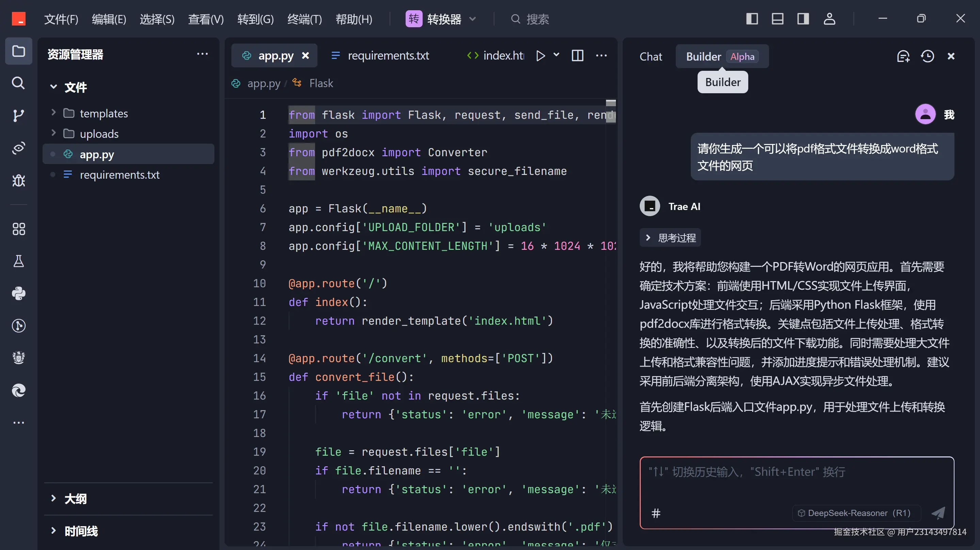Open the 文件(F) menu
The height and width of the screenshot is (550, 980).
point(61,19)
